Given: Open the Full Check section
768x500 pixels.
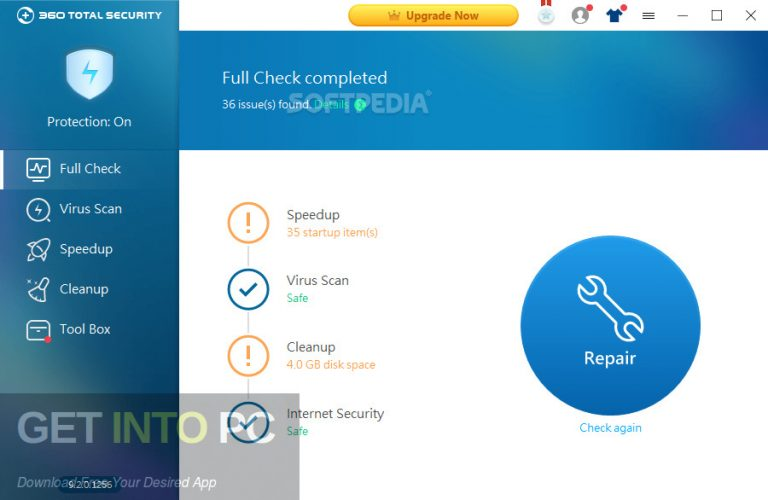Looking at the screenshot, I should [x=90, y=169].
